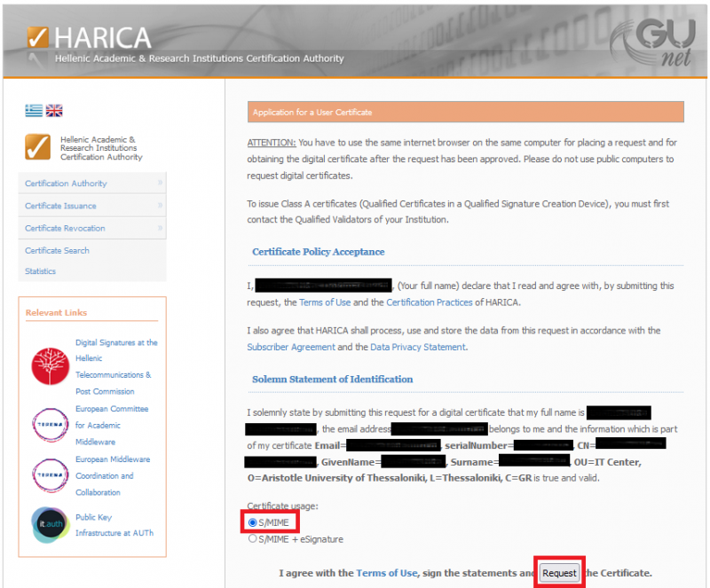
Task: Click the orange checkmark sidebar logo
Action: coord(38,147)
